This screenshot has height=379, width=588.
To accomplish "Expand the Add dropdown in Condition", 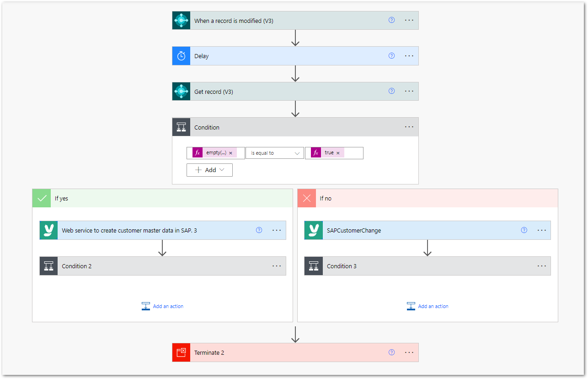I will (209, 170).
